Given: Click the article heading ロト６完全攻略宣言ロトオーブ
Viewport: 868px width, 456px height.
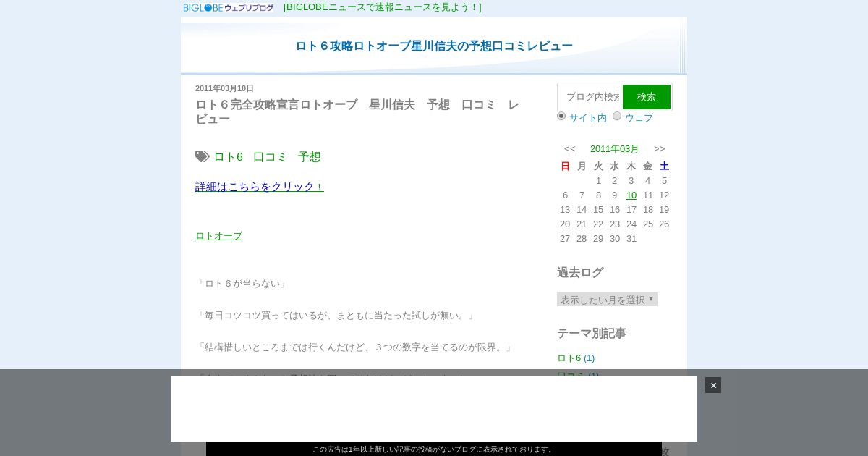Looking at the screenshot, I should 358,111.
